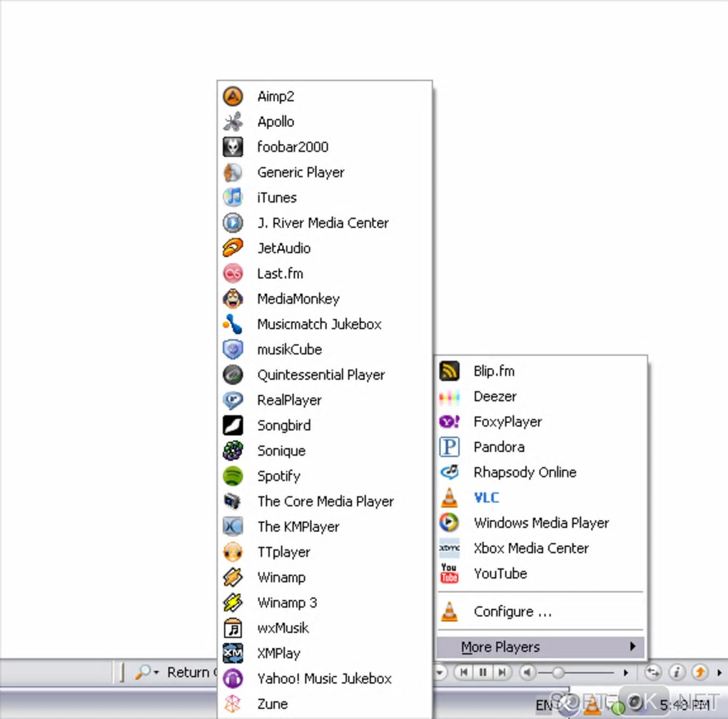The width and height of the screenshot is (728, 719).
Task: Click the arrow right of volume slider
Action: click(x=625, y=673)
